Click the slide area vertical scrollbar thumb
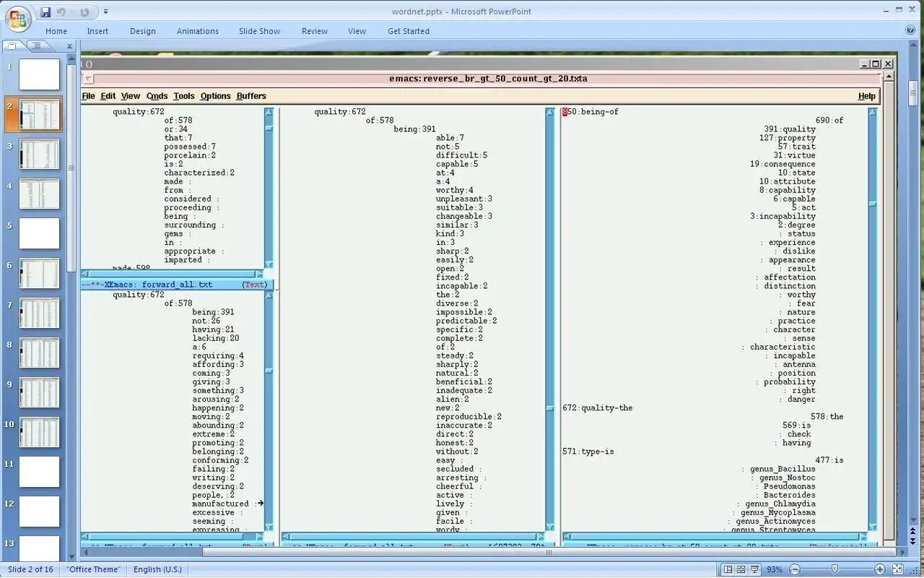Viewport: 924px width, 578px height. [913, 94]
